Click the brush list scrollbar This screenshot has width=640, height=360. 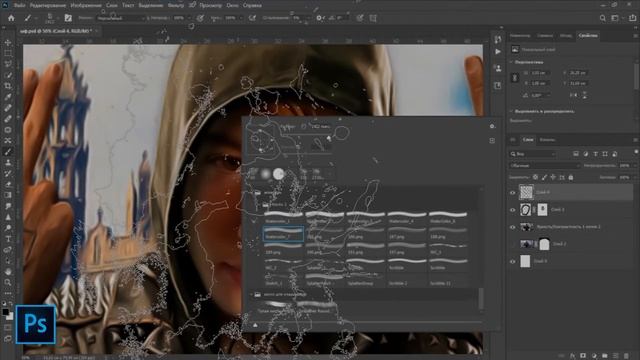(x=481, y=299)
